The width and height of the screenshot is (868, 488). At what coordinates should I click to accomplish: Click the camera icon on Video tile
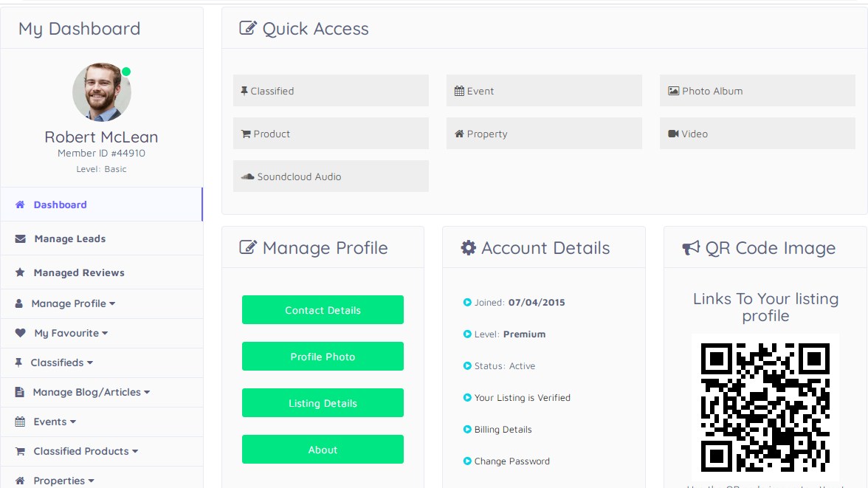click(x=674, y=134)
